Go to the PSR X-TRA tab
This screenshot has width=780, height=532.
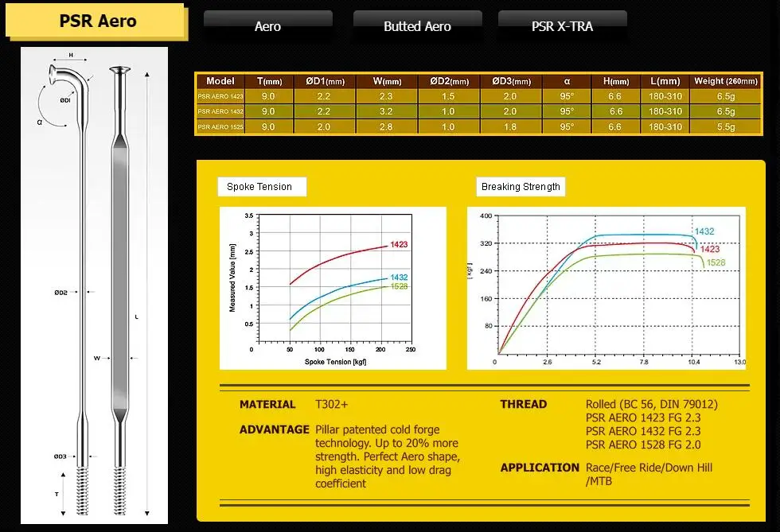[x=562, y=26]
